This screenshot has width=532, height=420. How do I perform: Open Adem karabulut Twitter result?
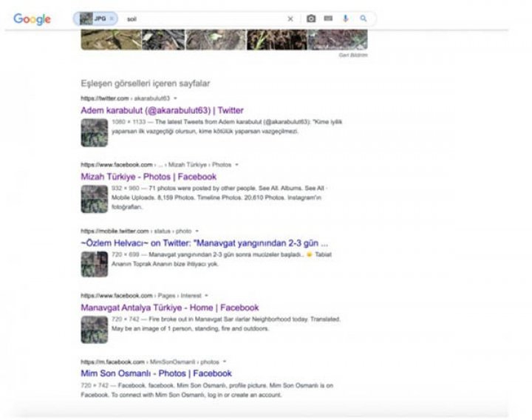(x=162, y=110)
